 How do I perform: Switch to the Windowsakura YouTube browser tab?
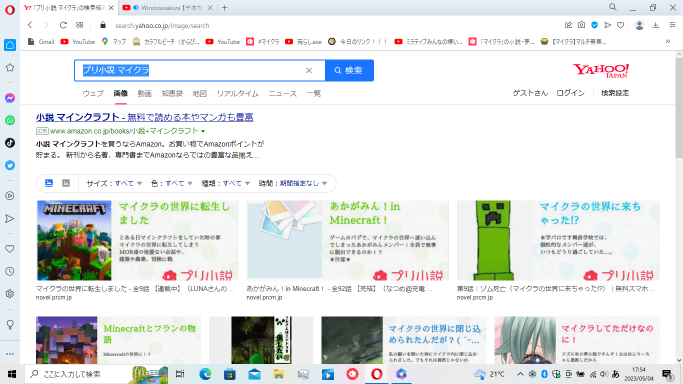(168, 8)
